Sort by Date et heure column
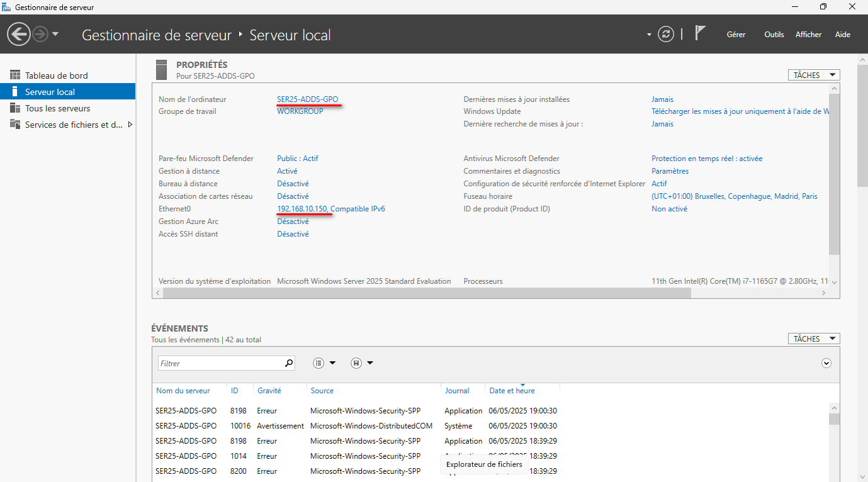 point(512,391)
